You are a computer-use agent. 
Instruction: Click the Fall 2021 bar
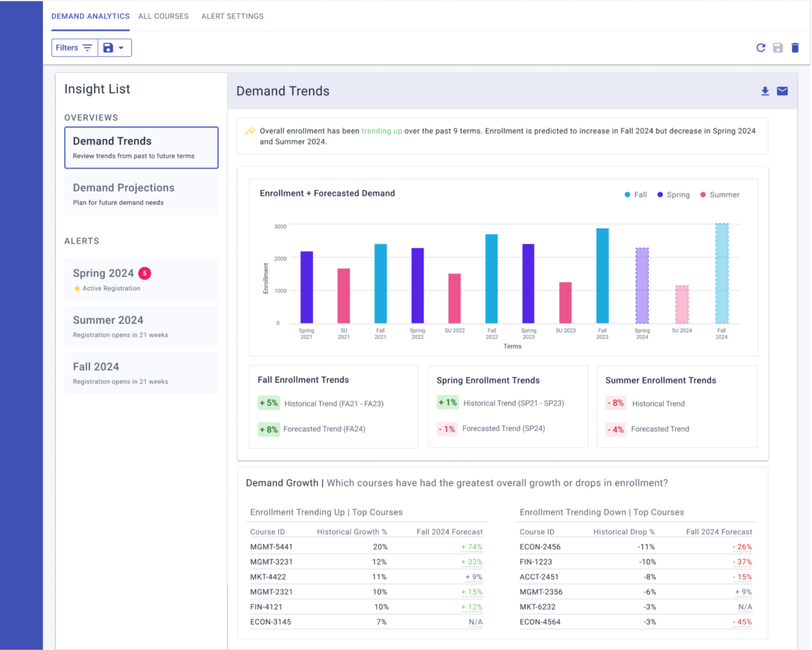tap(380, 283)
